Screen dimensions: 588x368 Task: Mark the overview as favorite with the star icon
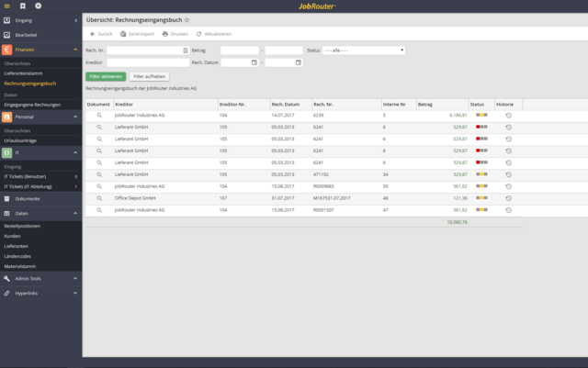(187, 20)
